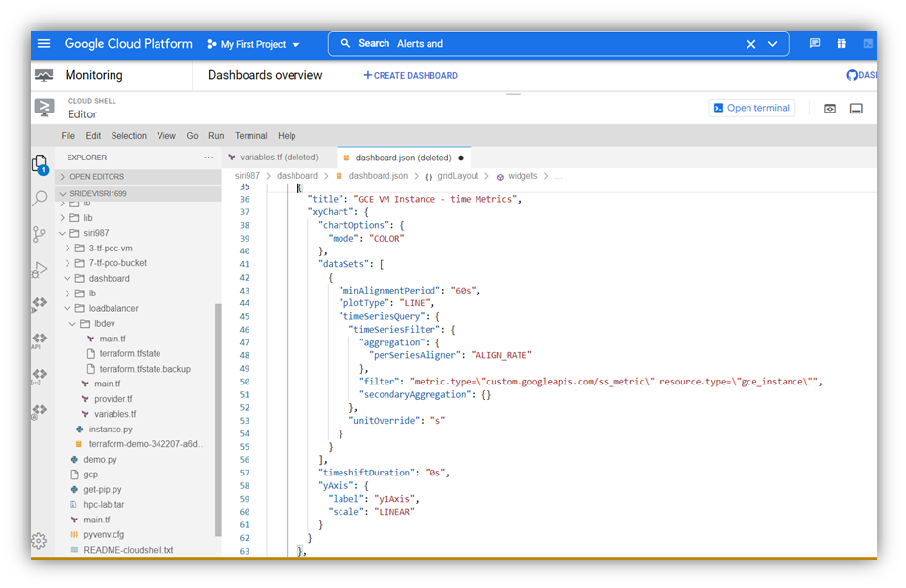Expand the OPEN EDITORS section
Image resolution: width=906 pixels, height=588 pixels.
tap(139, 177)
